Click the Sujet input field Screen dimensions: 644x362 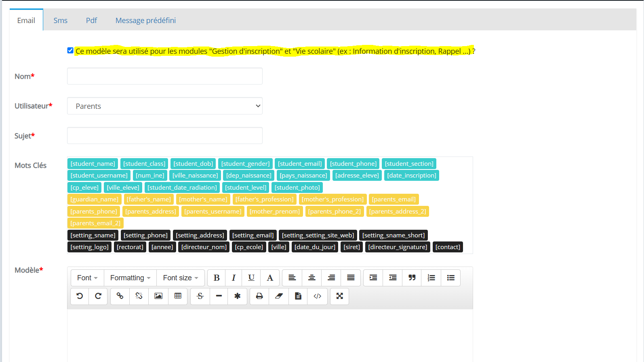coord(165,135)
